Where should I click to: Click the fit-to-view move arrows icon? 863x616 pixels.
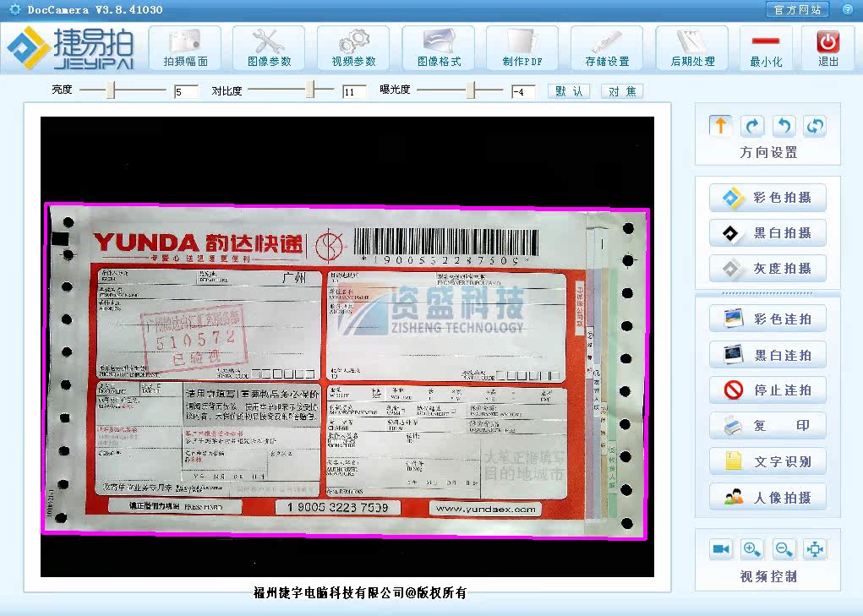pyautogui.click(x=815, y=549)
